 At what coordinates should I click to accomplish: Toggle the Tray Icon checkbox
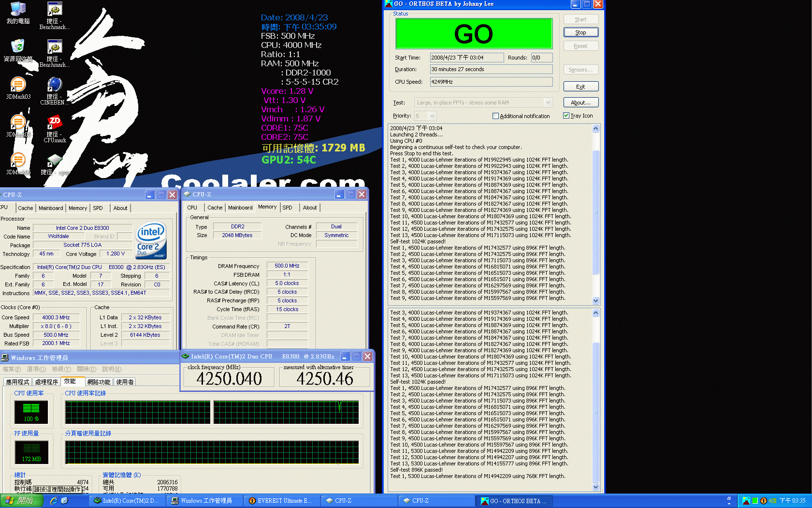(x=566, y=116)
